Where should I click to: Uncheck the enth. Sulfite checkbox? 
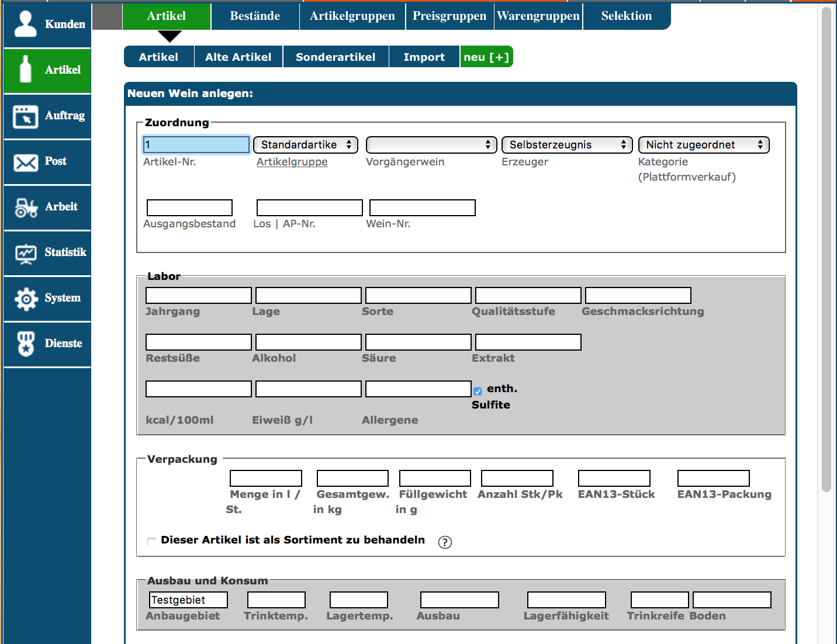click(478, 391)
